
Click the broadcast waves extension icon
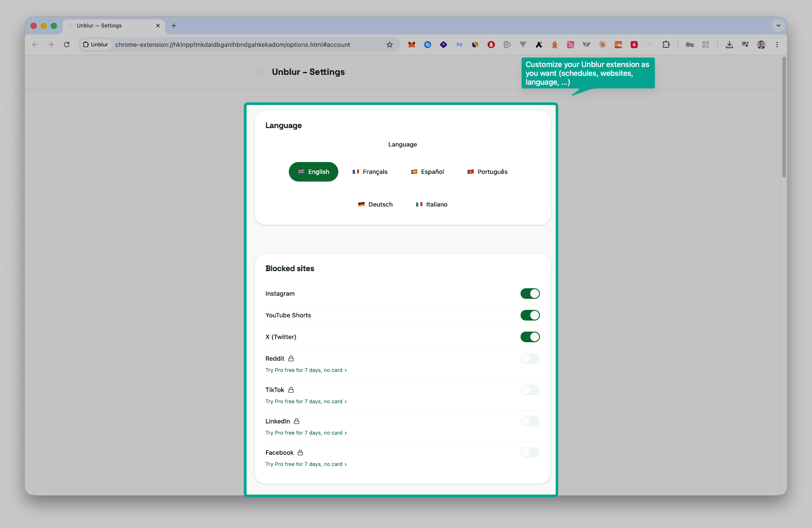(x=459, y=44)
